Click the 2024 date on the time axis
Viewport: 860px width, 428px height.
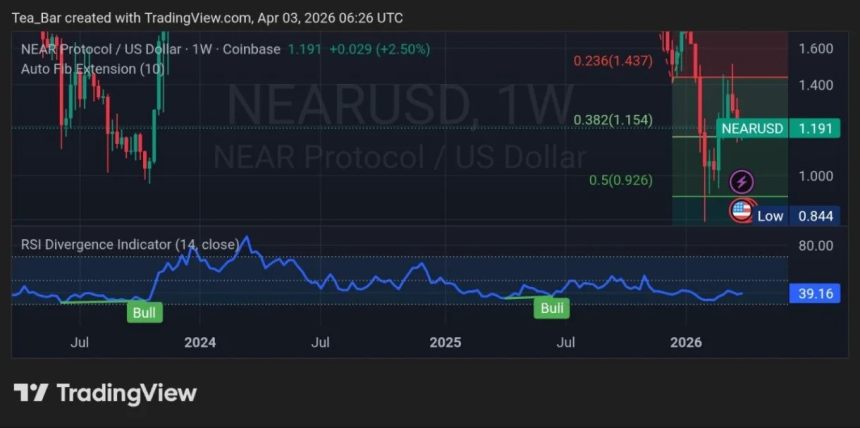pyautogui.click(x=200, y=342)
